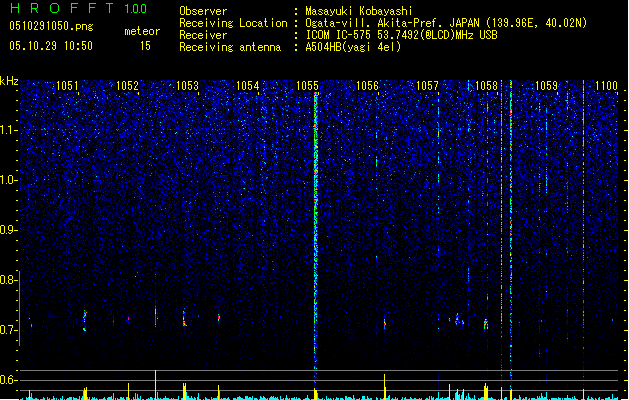Viewport: 629px width, 400px height.
Task: Click the 1052 time marker
Action: click(127, 86)
